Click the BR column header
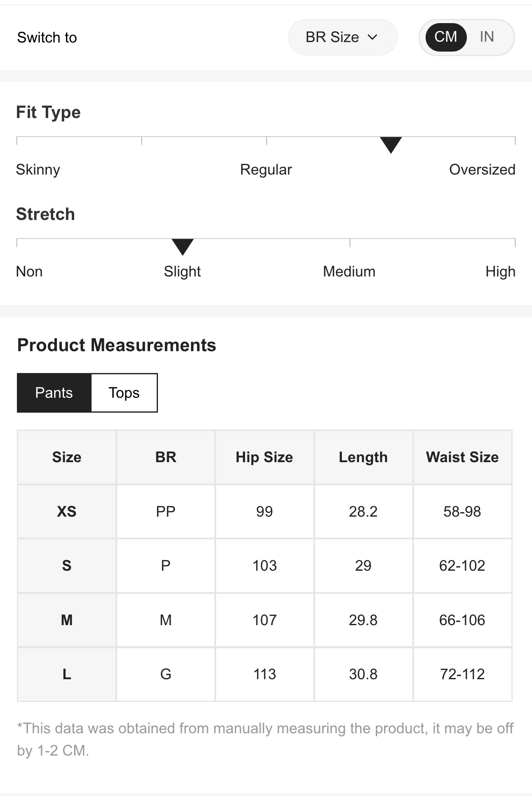Image resolution: width=532 pixels, height=796 pixels. click(166, 457)
